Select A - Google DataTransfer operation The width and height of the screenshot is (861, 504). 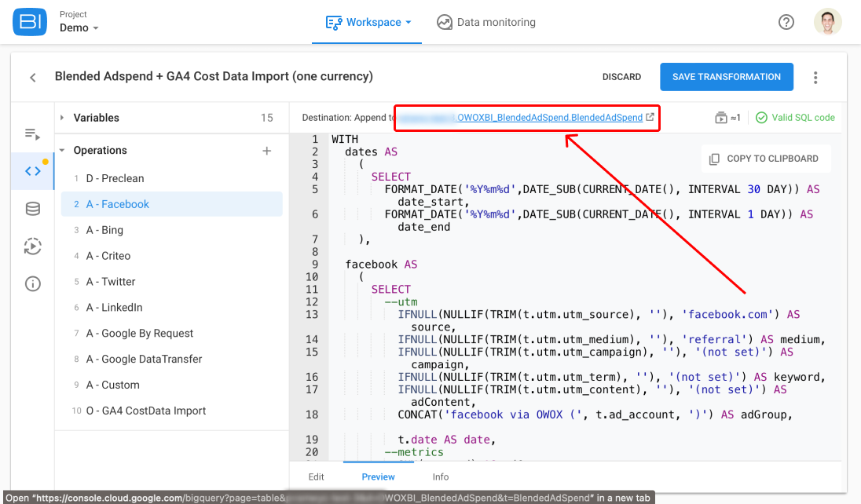coord(172,359)
